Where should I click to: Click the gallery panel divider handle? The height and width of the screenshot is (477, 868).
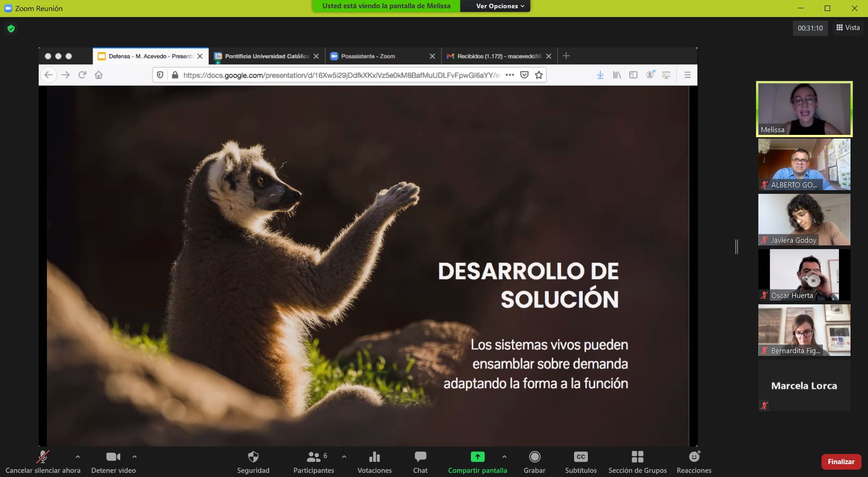point(736,246)
